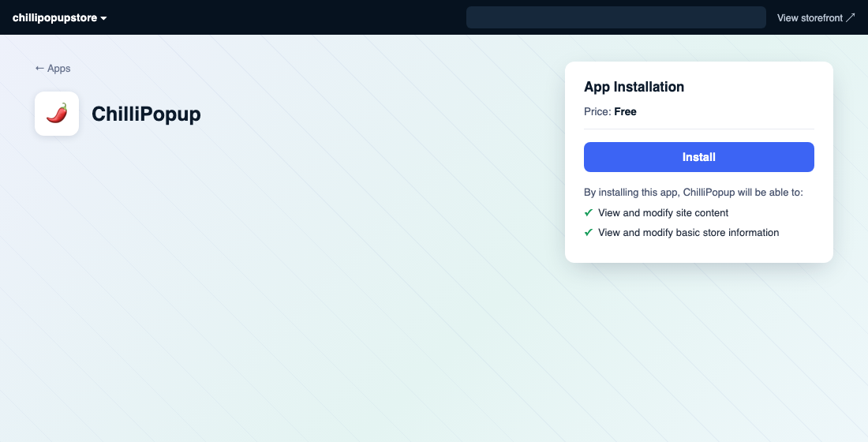Click the ChilliPopup heading text

click(x=146, y=114)
